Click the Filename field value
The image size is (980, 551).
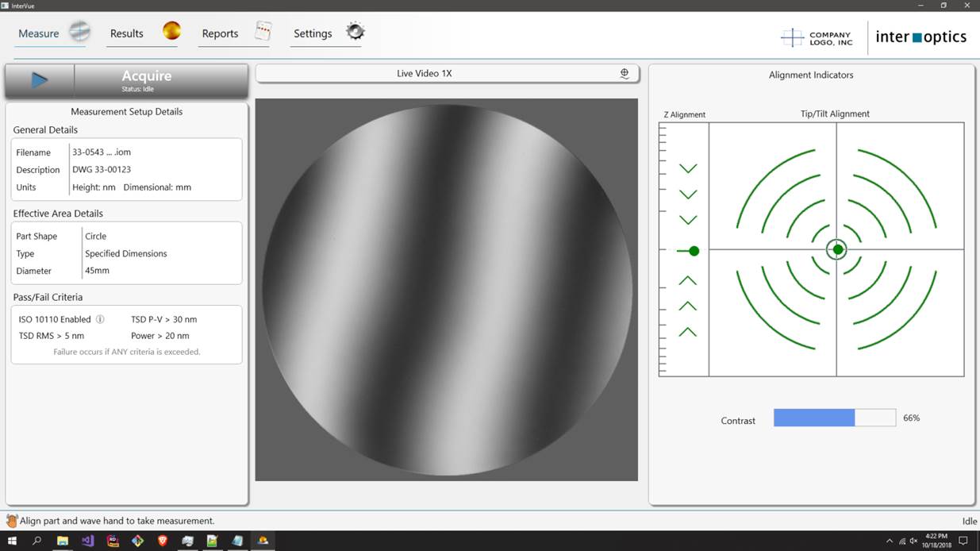[101, 152]
